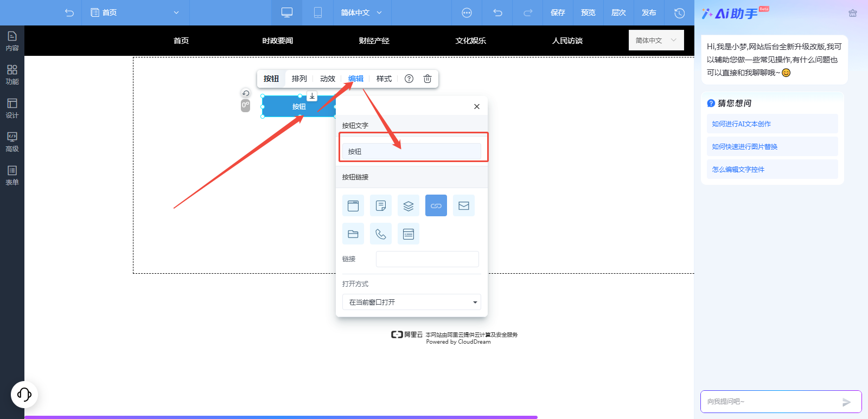Viewport: 868px width, 419px height.
Task: Open the history clock icon
Action: [679, 12]
